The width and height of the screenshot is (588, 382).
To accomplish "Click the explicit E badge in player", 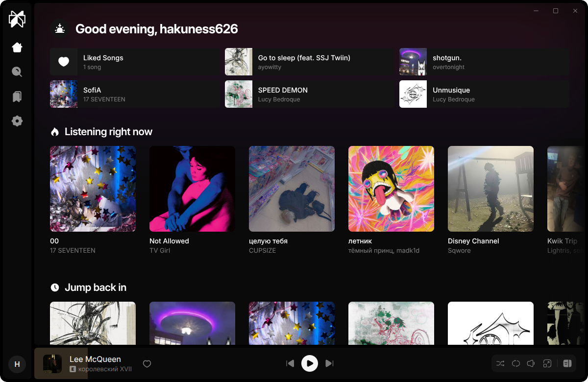I will [x=73, y=369].
